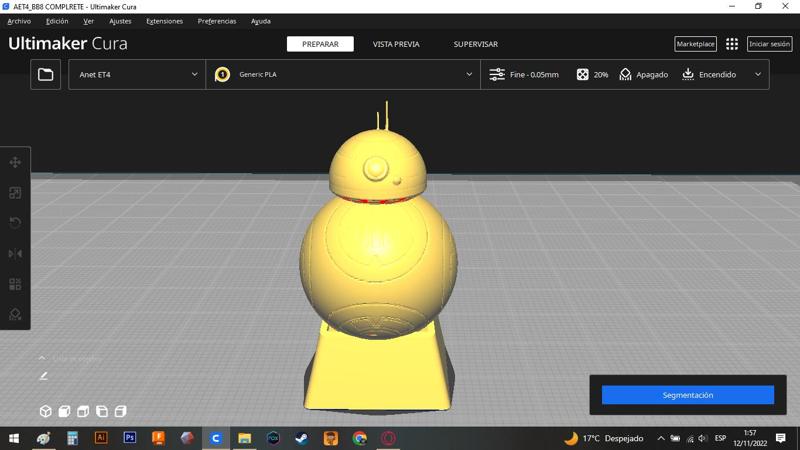Image resolution: width=800 pixels, height=450 pixels.
Task: Open the Ajustes menu
Action: coord(120,21)
